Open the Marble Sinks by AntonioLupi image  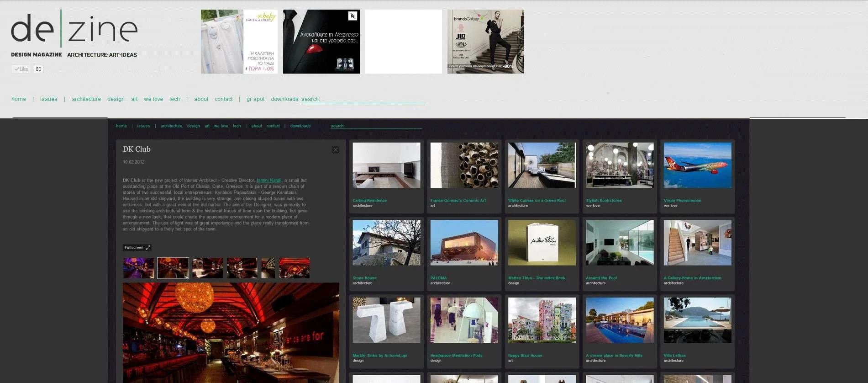pos(386,320)
